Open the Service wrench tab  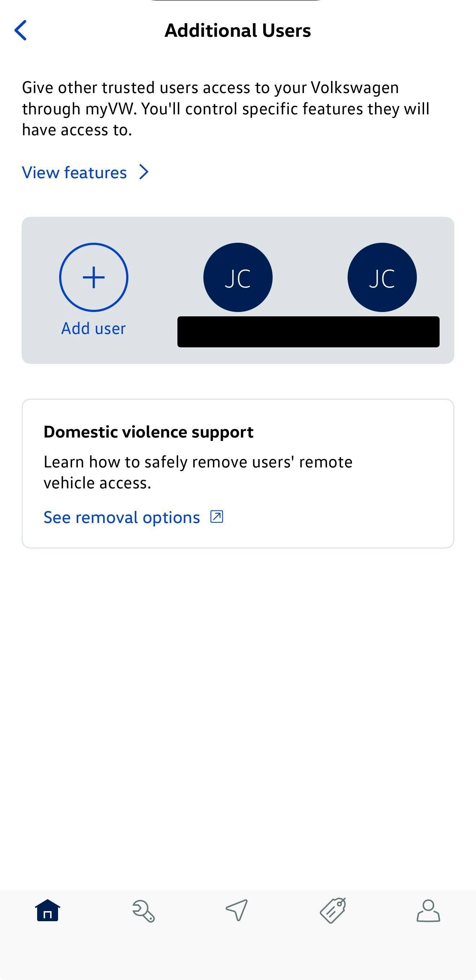point(143,911)
